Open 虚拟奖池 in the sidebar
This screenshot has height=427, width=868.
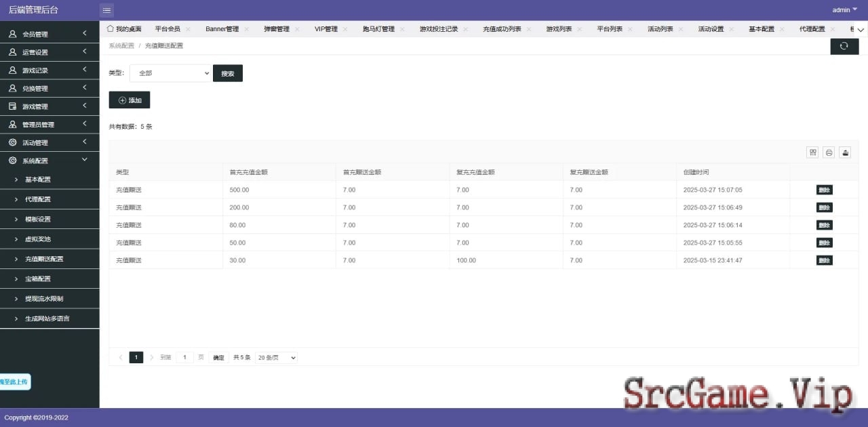[x=50, y=239]
